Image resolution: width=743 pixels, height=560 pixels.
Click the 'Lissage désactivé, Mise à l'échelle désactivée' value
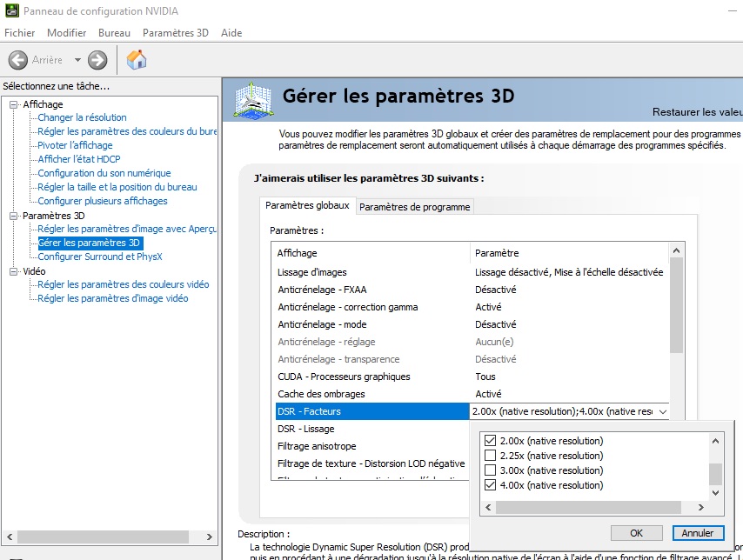click(x=569, y=272)
